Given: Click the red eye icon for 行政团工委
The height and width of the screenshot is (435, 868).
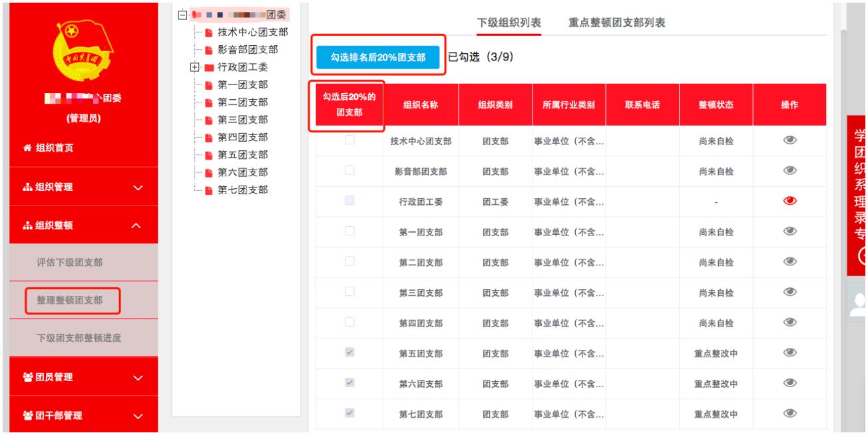Looking at the screenshot, I should point(789,202).
